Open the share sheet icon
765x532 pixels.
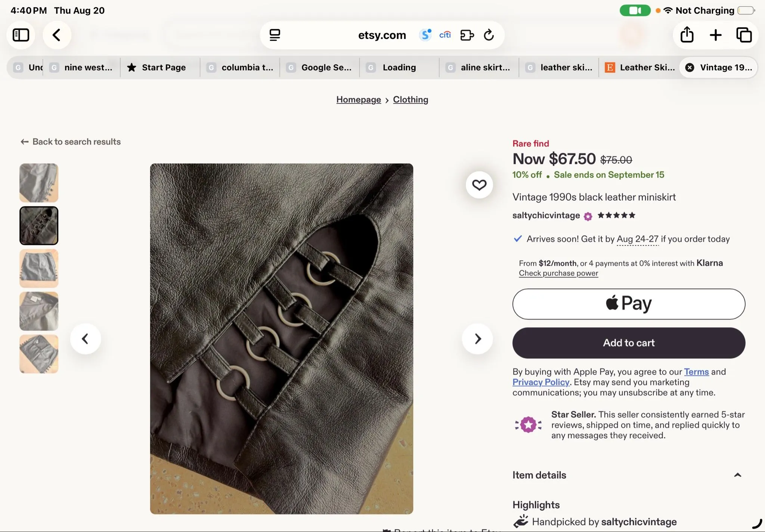(x=687, y=35)
